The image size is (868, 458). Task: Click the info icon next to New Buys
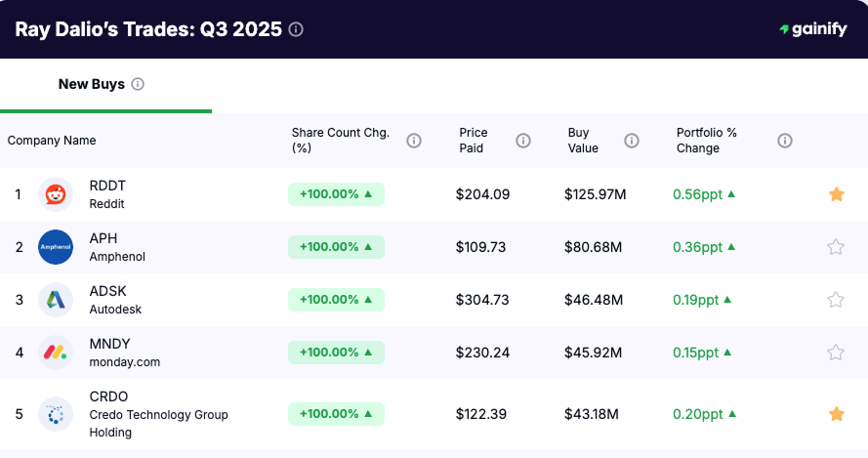point(138,84)
